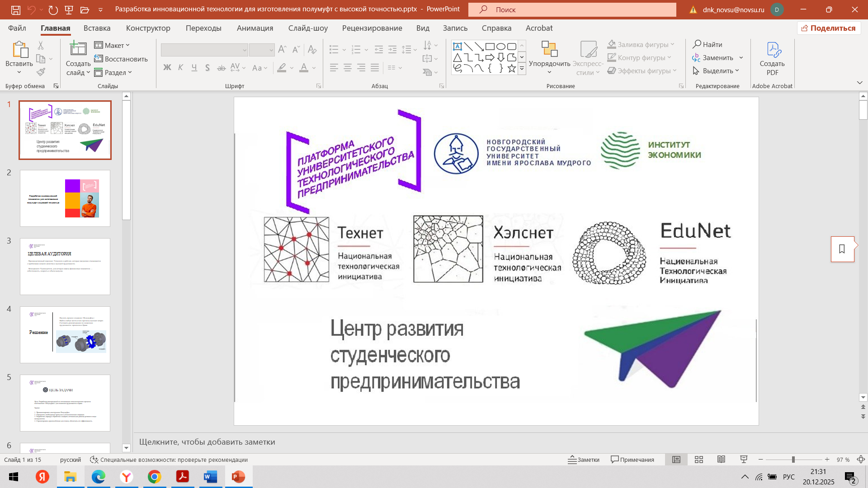
Task: Toggle the Notes pane in status bar
Action: coord(584,460)
